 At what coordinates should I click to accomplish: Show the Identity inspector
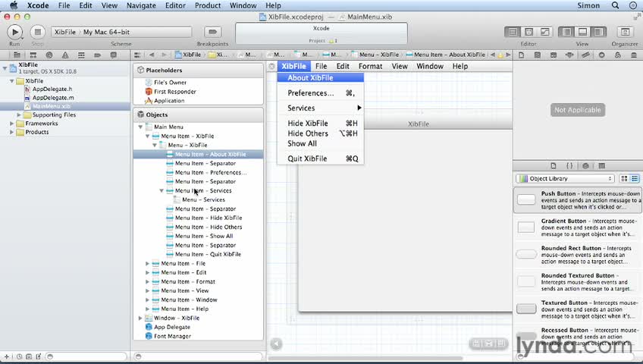click(x=554, y=55)
